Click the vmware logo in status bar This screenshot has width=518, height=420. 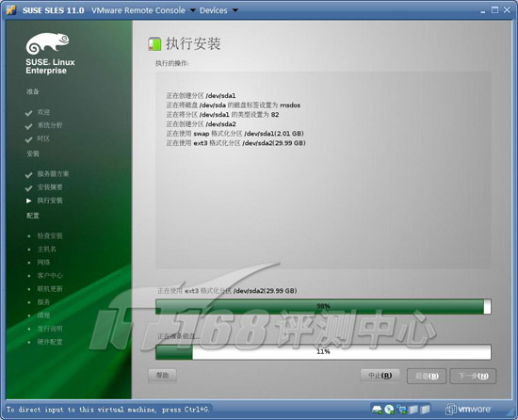tap(468, 409)
